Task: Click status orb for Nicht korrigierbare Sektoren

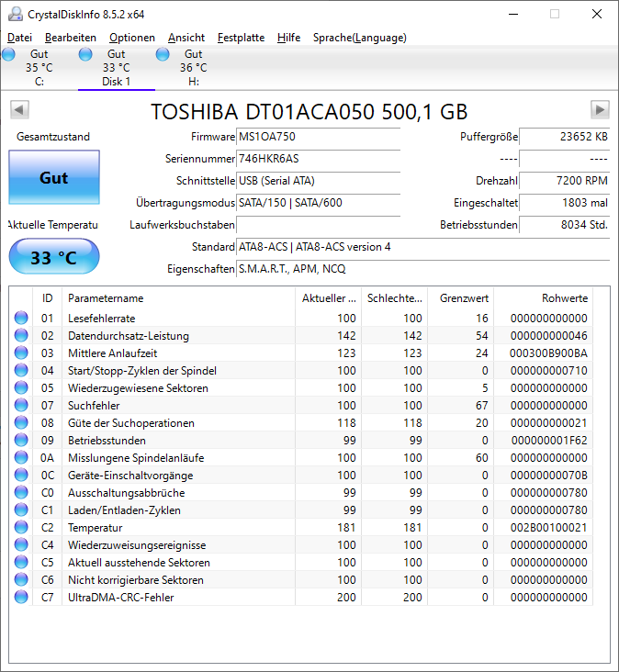Action: (21, 580)
